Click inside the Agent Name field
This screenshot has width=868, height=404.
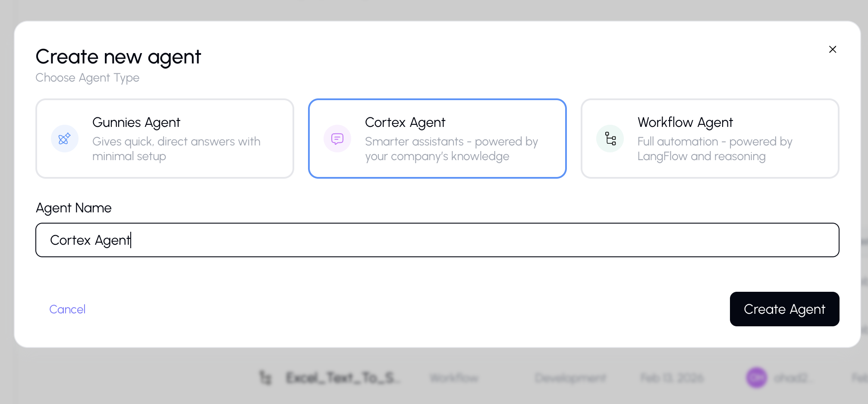tap(302, 240)
